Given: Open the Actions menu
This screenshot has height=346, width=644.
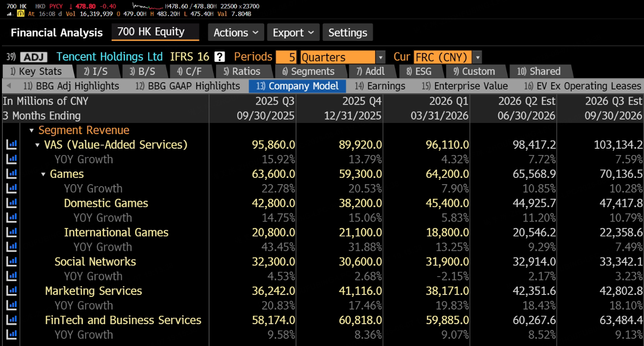Looking at the screenshot, I should pos(236,33).
